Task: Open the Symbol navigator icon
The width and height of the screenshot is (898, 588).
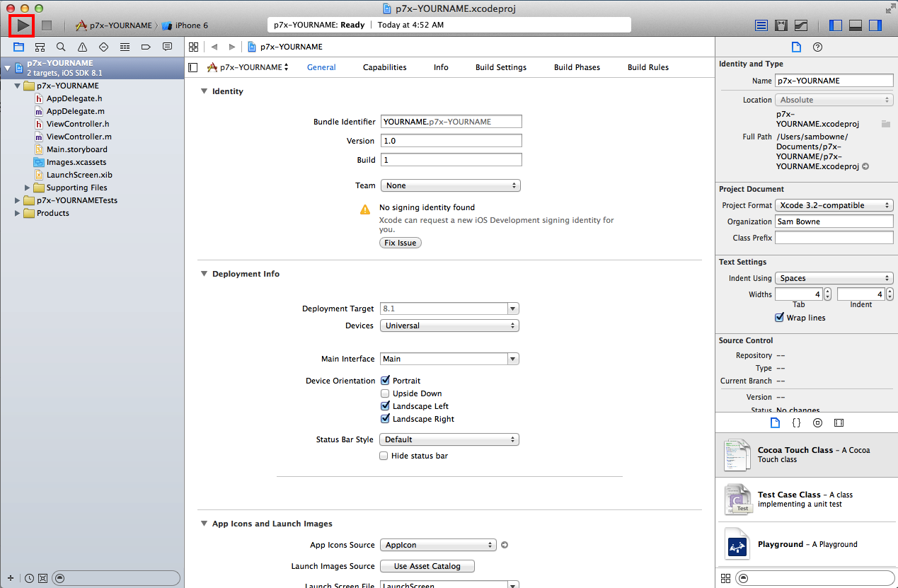Action: point(40,47)
